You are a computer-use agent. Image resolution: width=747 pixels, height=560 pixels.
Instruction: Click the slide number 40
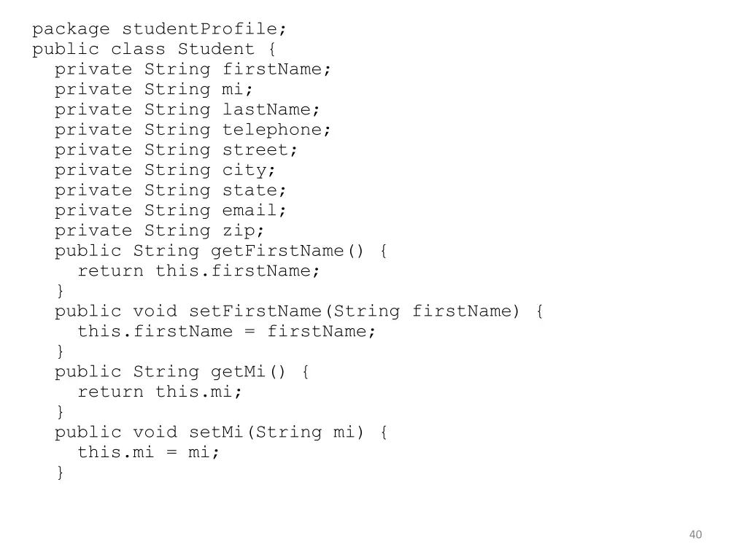[695, 534]
